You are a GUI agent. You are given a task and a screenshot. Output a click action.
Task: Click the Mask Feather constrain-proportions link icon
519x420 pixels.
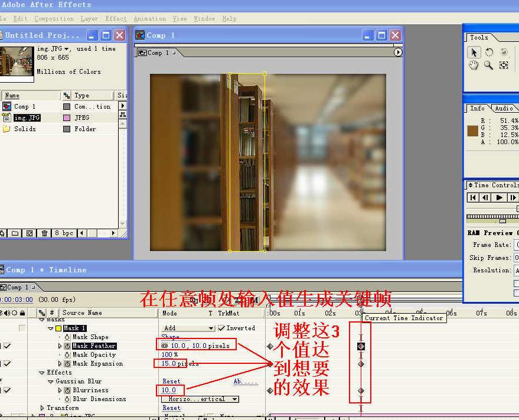[165, 346]
